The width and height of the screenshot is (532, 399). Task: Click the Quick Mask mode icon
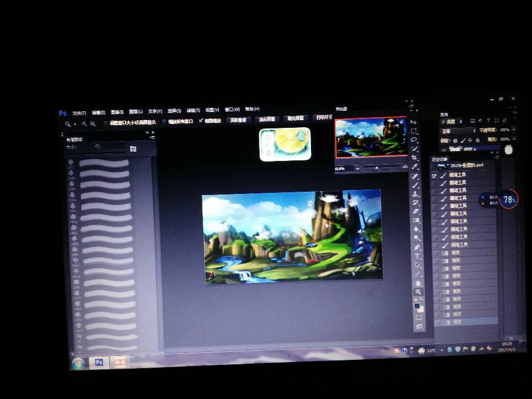click(419, 317)
